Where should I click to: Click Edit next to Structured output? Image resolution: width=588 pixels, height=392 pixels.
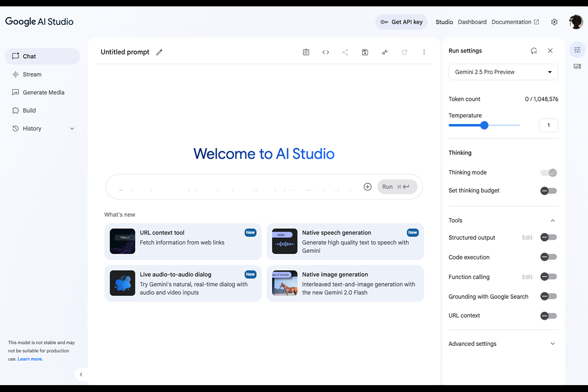527,238
